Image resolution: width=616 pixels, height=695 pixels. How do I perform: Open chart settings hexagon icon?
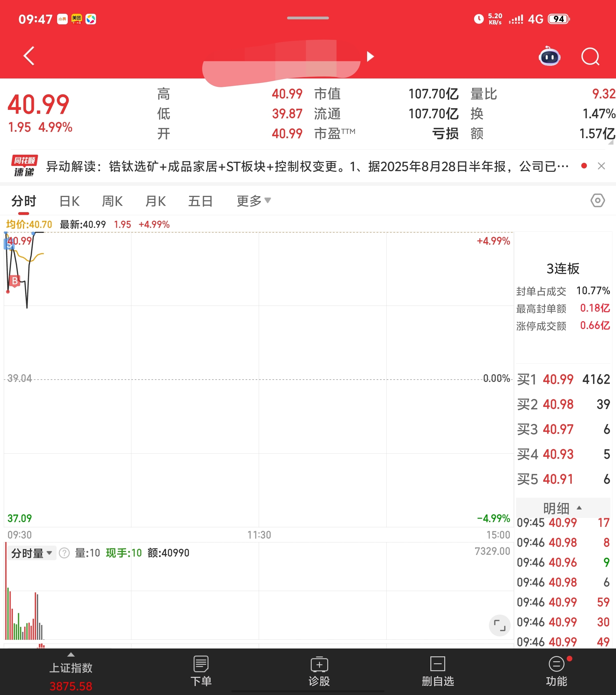click(597, 200)
